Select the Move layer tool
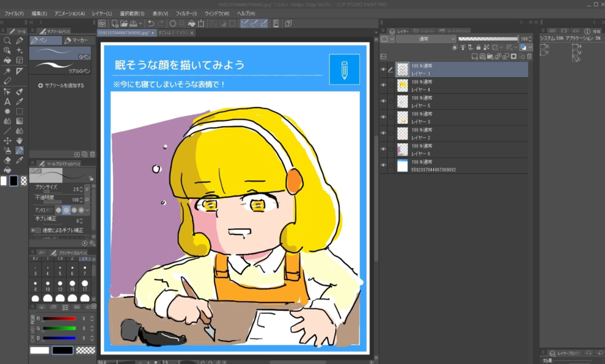605x364 pixels. click(x=7, y=141)
